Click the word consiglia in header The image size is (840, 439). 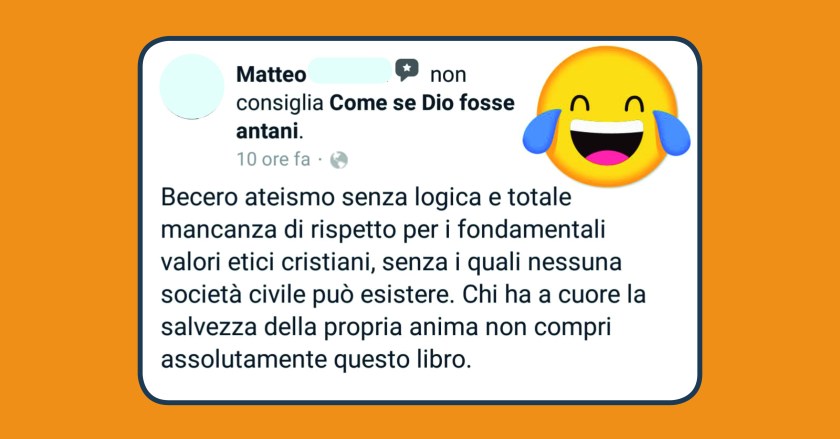pyautogui.click(x=280, y=103)
